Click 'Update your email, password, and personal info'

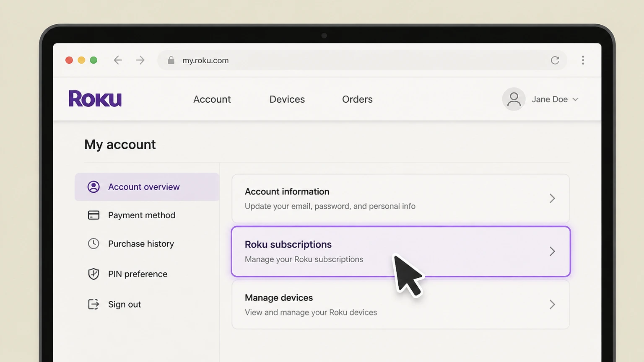(330, 206)
